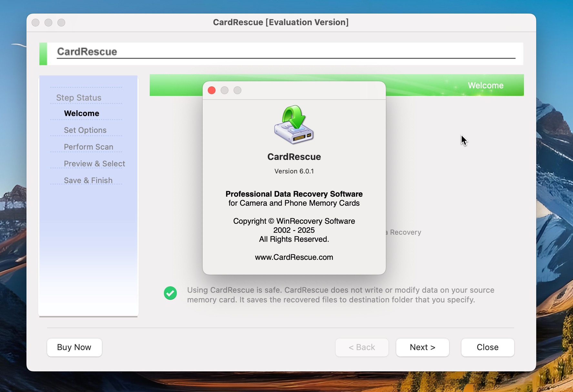Click the CardRescue header logo text
Screen dimensions: 573x392
87,52
